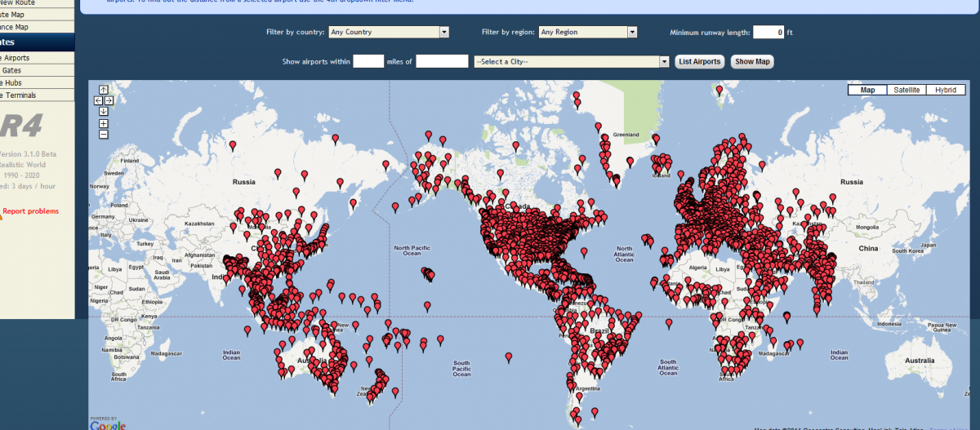Open the New Route sidebar item
Viewport: 980px width, 430px height.
[x=37, y=2]
